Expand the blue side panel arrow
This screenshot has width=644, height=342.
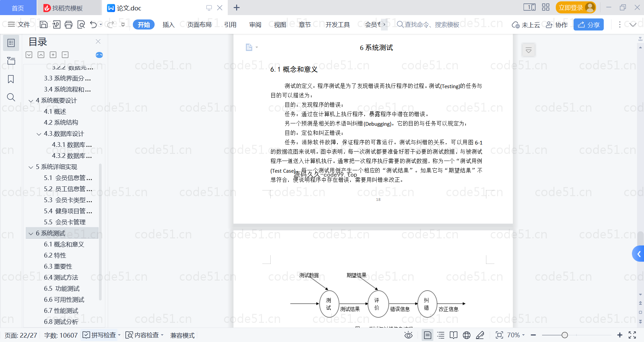click(638, 254)
